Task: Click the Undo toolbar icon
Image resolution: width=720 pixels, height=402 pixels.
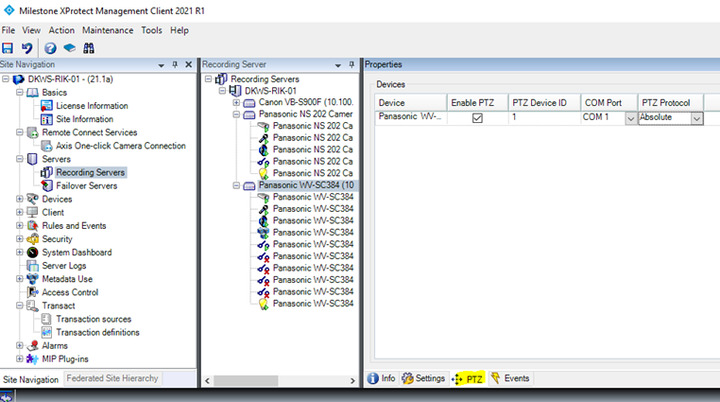Action: [x=27, y=48]
